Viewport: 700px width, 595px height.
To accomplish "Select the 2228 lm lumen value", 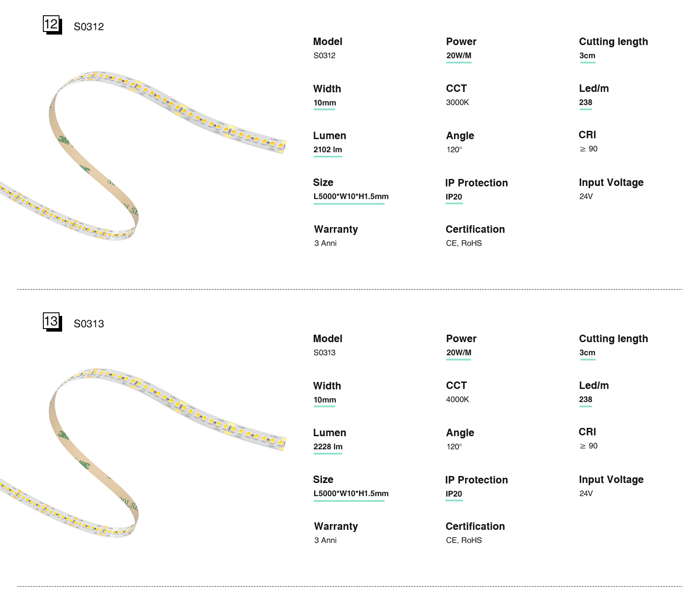I will [328, 447].
